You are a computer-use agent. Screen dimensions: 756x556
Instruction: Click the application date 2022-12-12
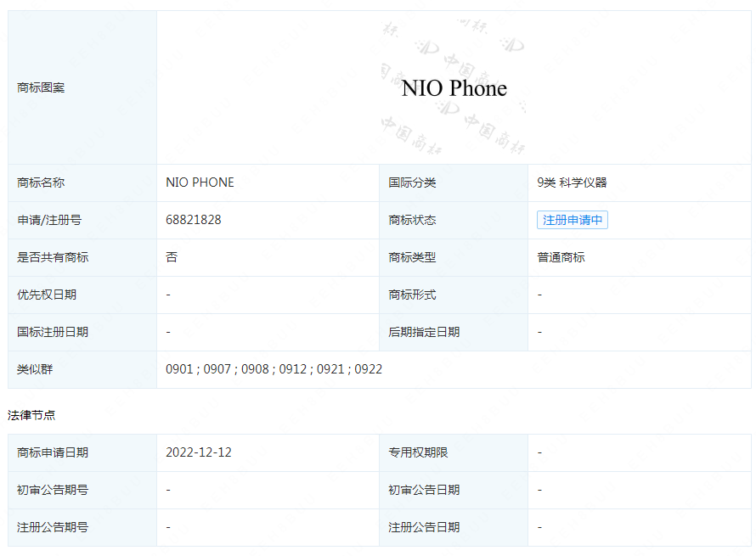pyautogui.click(x=199, y=452)
